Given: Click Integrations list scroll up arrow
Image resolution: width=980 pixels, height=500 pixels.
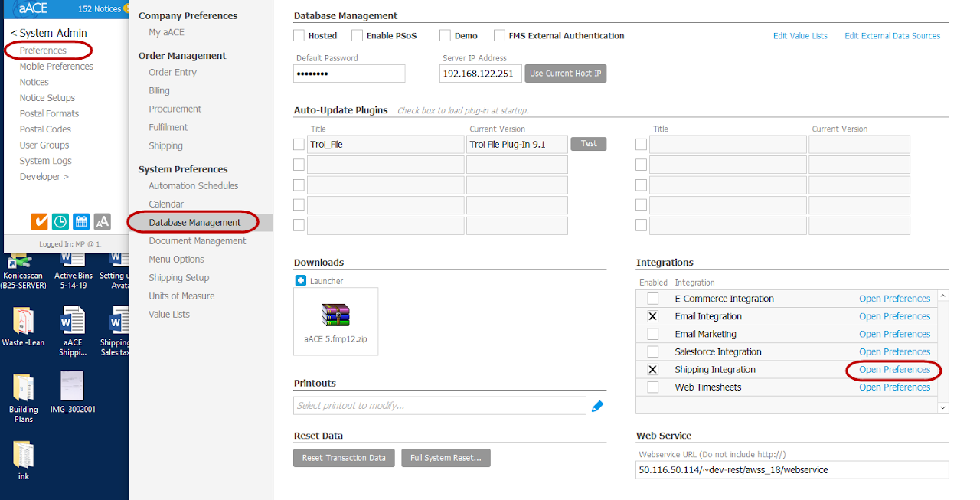Looking at the screenshot, I should [x=943, y=295].
